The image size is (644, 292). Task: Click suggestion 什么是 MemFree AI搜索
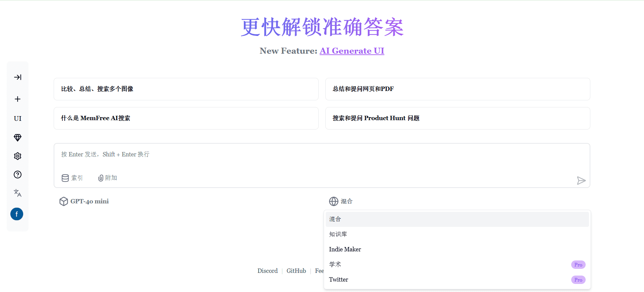pos(186,118)
